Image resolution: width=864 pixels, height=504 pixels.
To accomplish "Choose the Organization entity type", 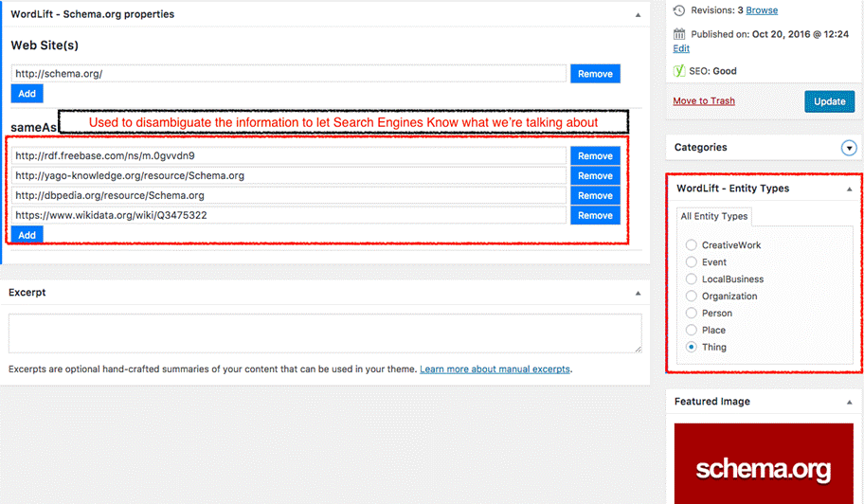I will [x=692, y=297].
